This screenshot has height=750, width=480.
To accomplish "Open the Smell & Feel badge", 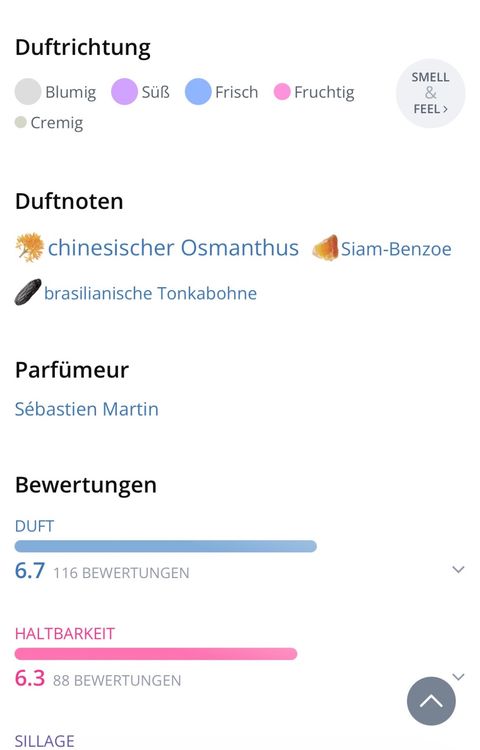I will 430,93.
